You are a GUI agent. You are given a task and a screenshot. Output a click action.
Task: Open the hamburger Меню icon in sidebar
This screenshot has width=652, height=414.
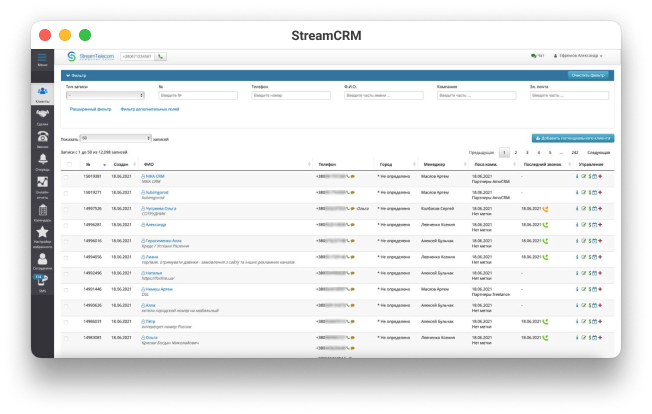pos(42,59)
